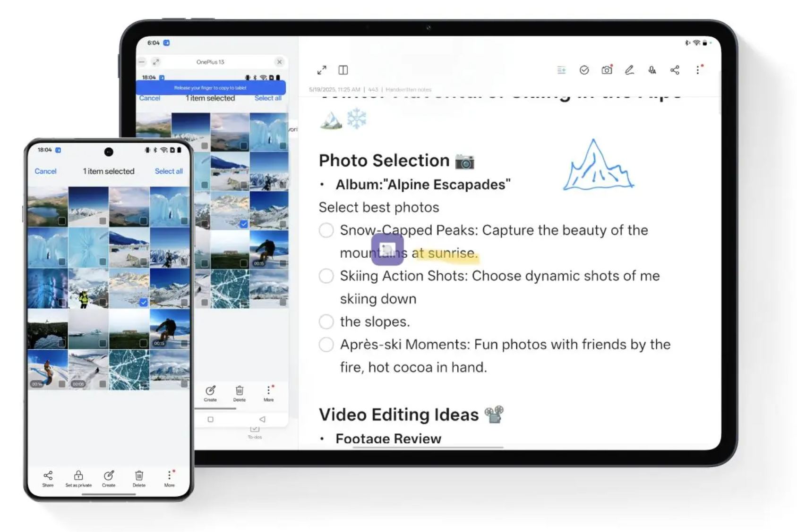Screen dimensions: 797x532
Task: Tap the Delete trash icon on phone
Action: tap(139, 476)
